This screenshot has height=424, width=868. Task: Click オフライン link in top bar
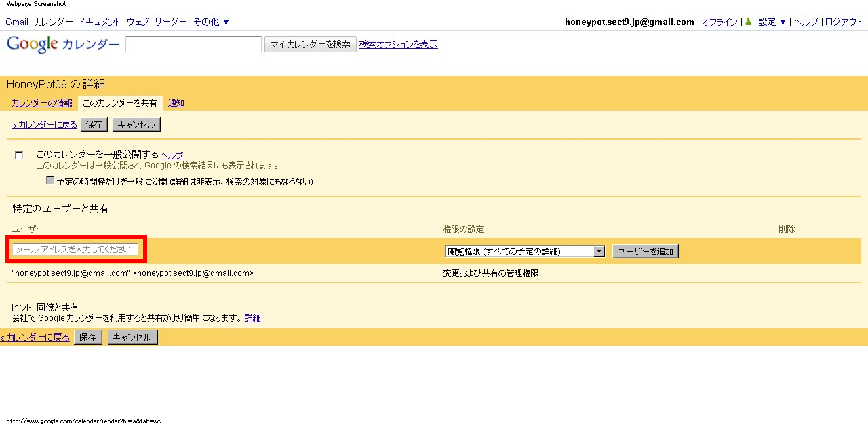click(x=719, y=22)
